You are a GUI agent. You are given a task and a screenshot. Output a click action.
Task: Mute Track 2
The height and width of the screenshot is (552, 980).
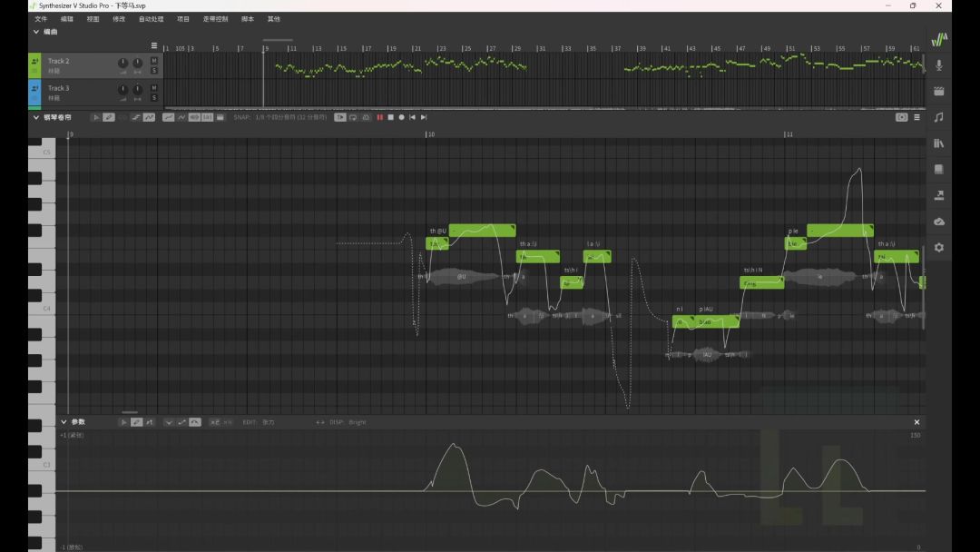pos(153,61)
